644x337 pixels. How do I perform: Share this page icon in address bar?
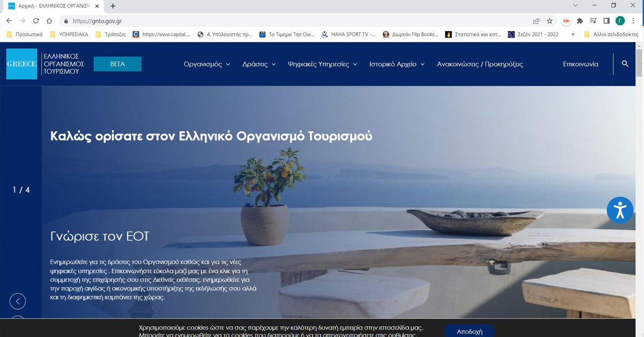[536, 21]
